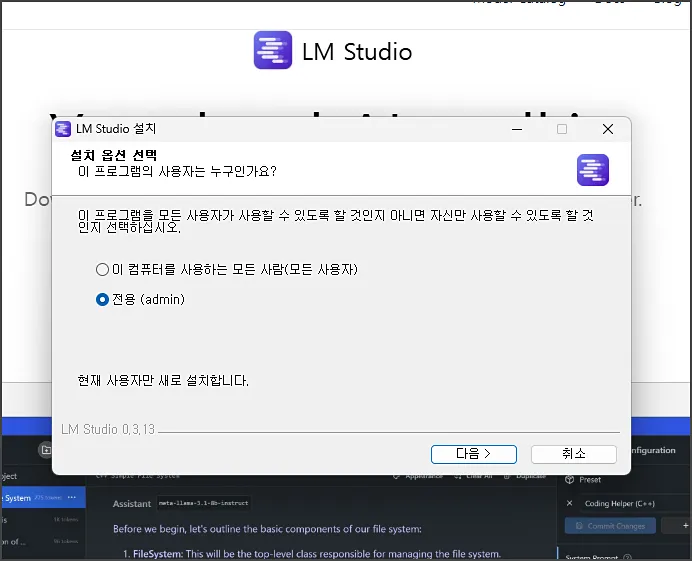Click the meta-llama-3.1-8b-instruct model tag
This screenshot has width=692, height=561.
tap(203, 503)
